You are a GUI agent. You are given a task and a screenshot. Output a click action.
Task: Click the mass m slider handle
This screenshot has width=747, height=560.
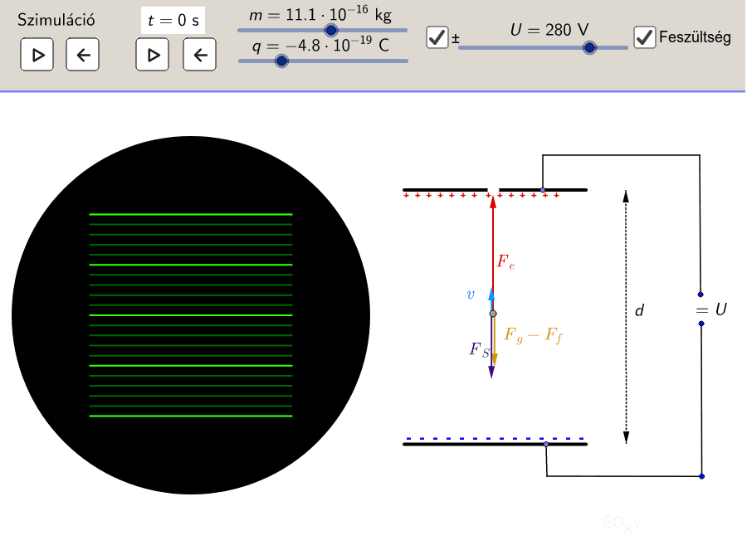tap(331, 30)
